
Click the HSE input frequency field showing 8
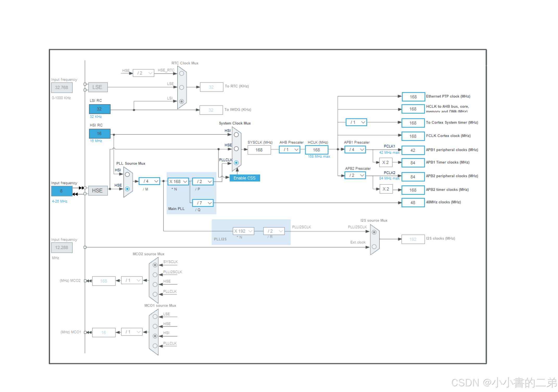tap(61, 191)
